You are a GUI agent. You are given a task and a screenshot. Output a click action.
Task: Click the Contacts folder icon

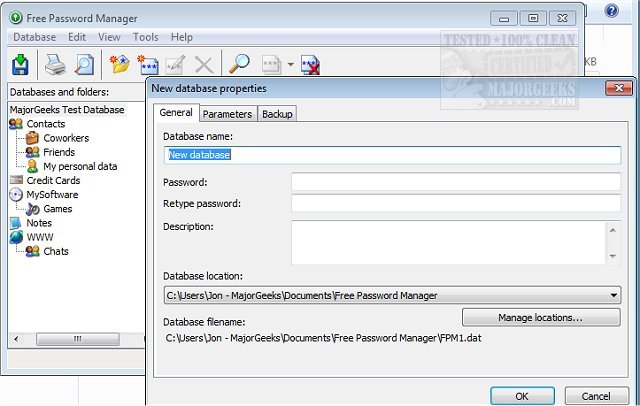16,124
